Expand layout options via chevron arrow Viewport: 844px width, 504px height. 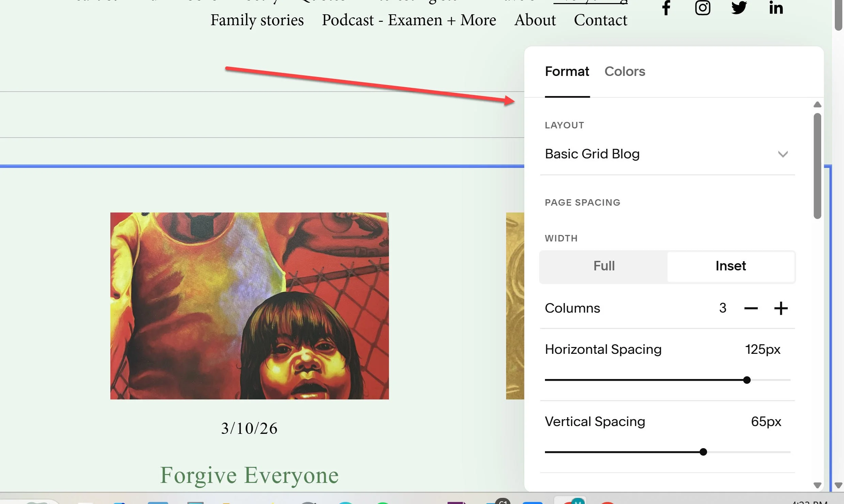point(783,154)
